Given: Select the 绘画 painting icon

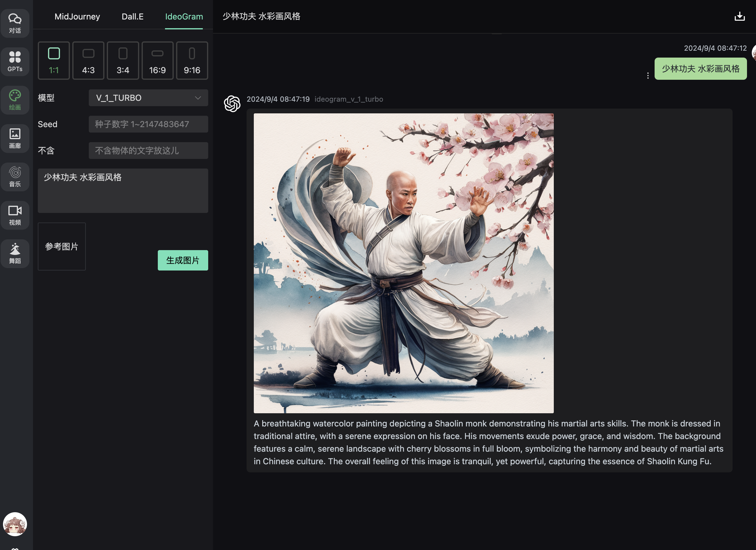Looking at the screenshot, I should (x=15, y=100).
